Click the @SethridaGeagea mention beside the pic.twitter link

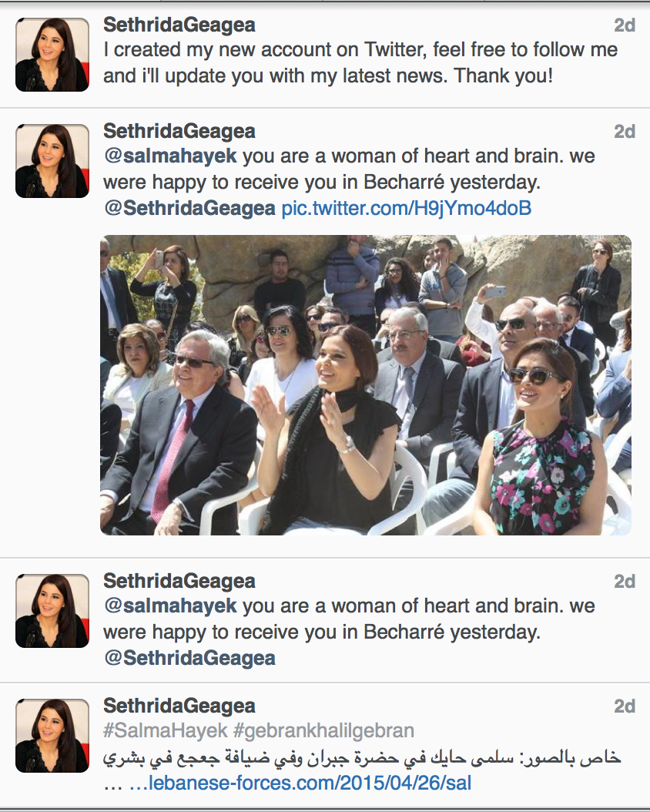(x=189, y=208)
